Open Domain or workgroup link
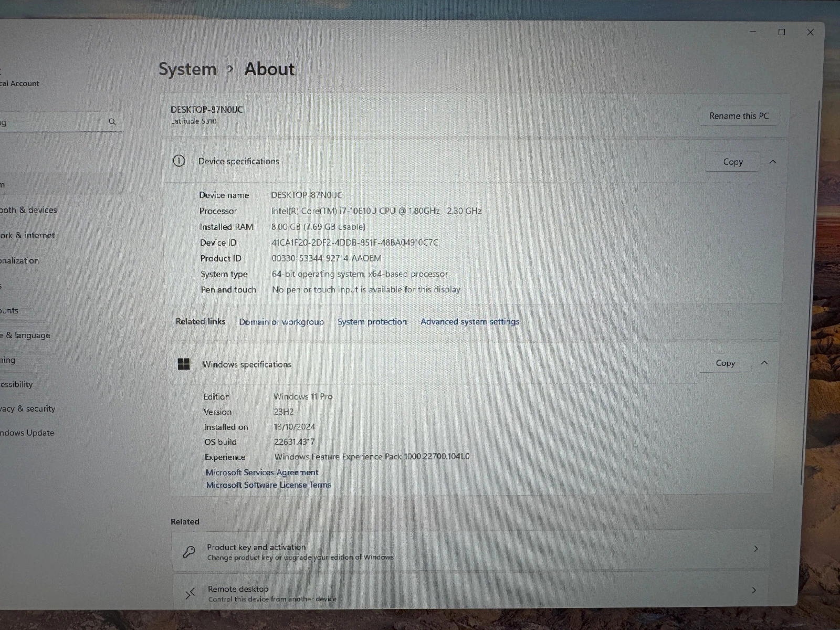The width and height of the screenshot is (840, 630). 281,322
